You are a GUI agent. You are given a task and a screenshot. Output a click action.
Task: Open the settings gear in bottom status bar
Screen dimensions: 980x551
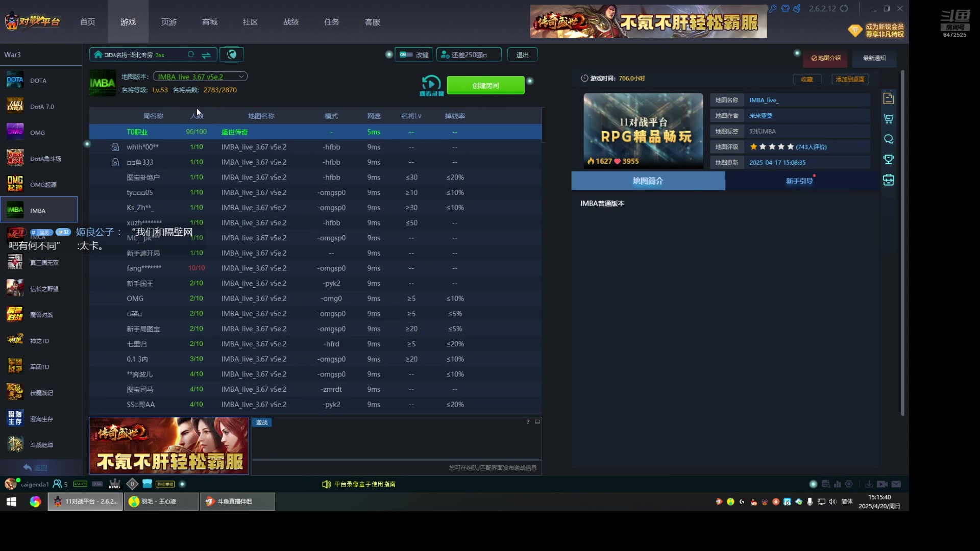(849, 484)
